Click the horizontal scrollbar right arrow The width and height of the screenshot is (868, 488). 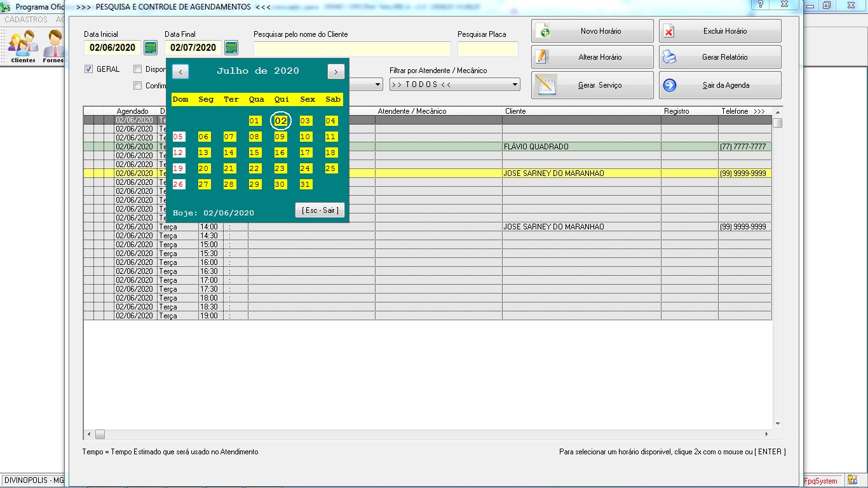(767, 435)
